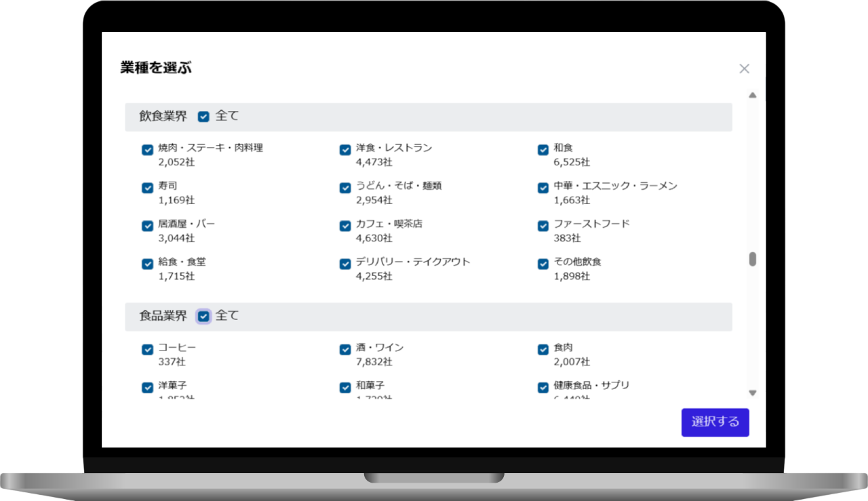Deselect うどん・そば・麺類 checkbox
Screen dimensions: 868x501
tap(345, 188)
